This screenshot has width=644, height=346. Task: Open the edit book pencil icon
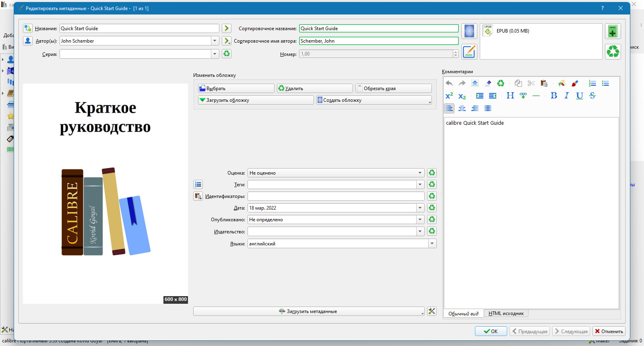469,51
